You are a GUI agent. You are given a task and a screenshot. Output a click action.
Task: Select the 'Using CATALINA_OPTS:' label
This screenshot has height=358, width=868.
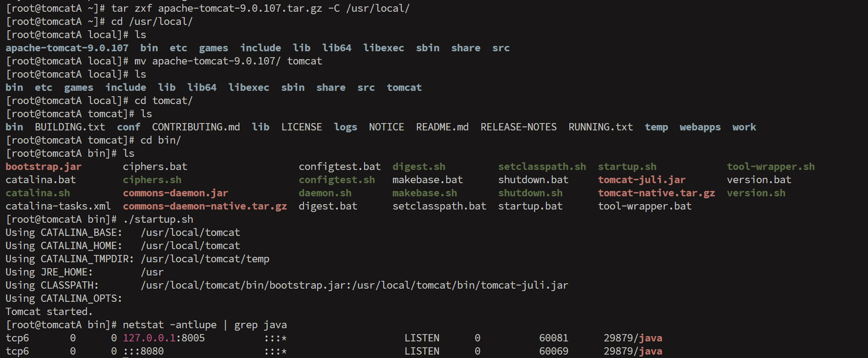pyautogui.click(x=64, y=298)
